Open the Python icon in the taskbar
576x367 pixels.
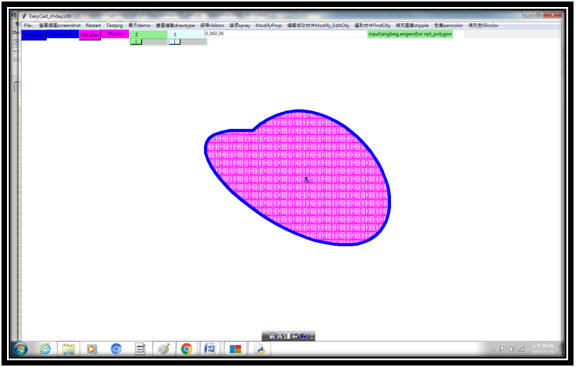click(x=261, y=349)
